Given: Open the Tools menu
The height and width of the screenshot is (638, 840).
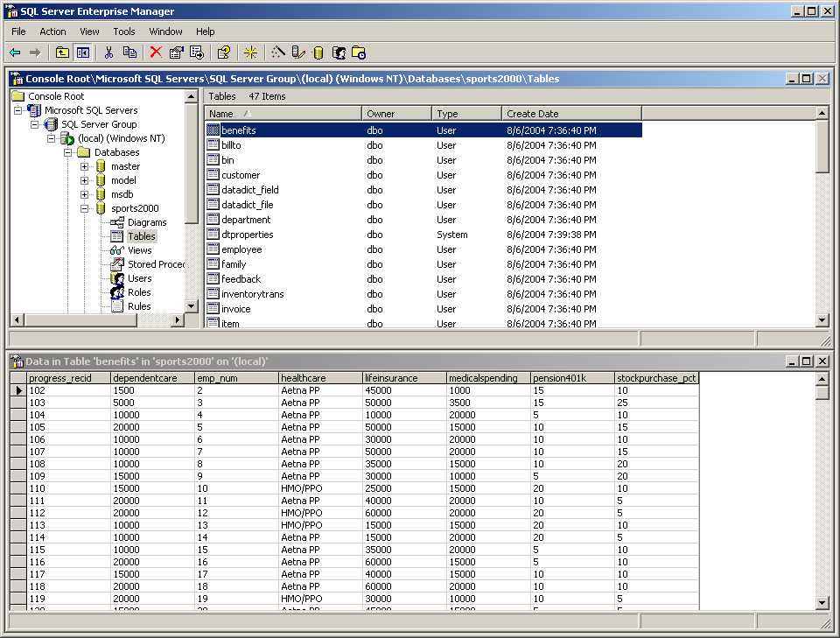Looking at the screenshot, I should point(123,32).
